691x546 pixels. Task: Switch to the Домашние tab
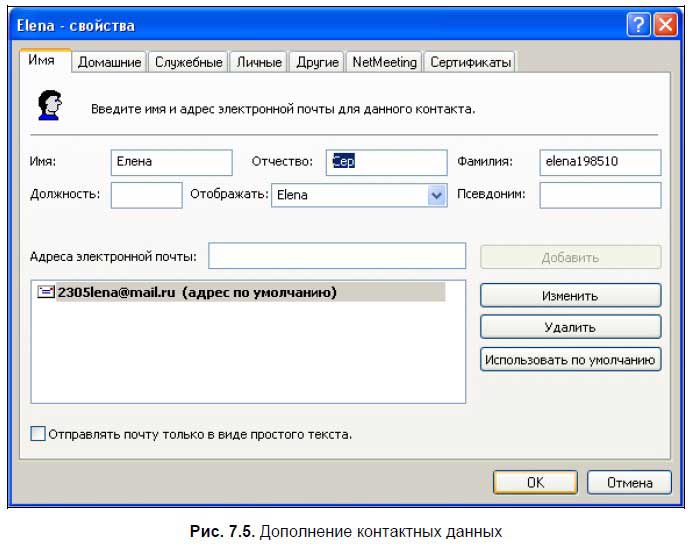coord(111,62)
